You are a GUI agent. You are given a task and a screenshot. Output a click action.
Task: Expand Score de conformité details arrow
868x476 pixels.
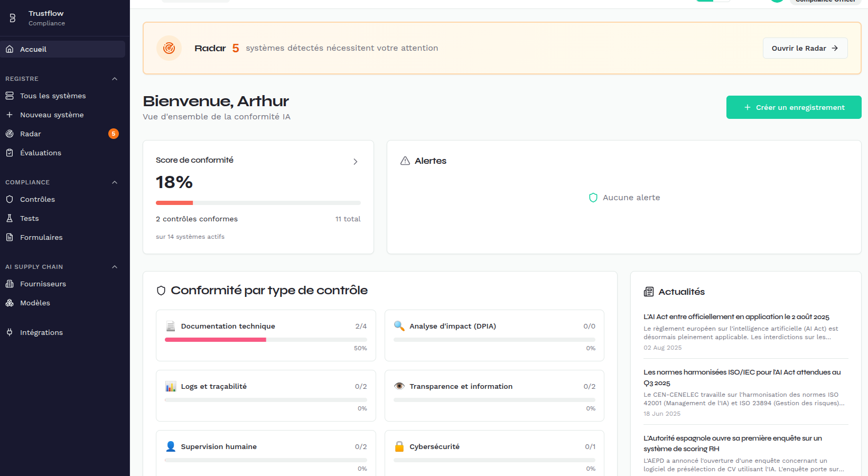tap(355, 162)
